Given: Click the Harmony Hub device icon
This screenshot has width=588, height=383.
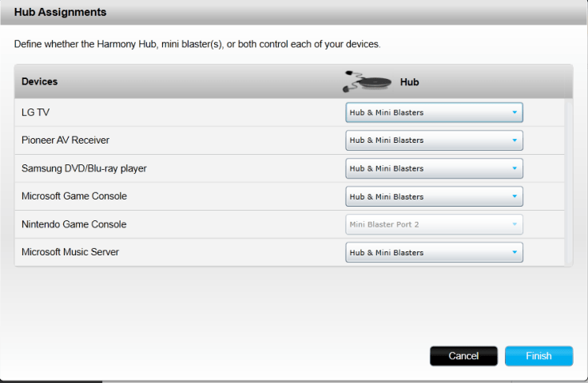Looking at the screenshot, I should pos(367,81).
